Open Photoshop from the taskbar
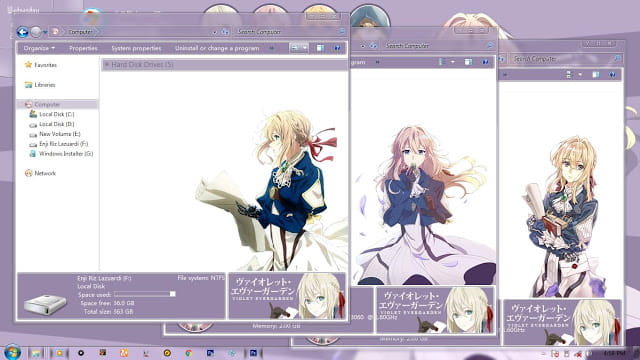 [x=253, y=353]
